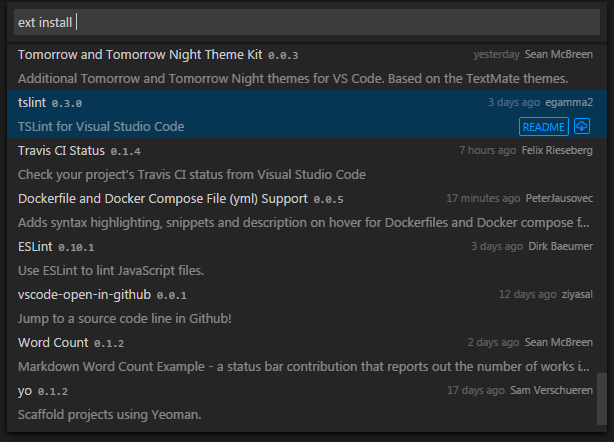Click author name Sam Verschueren
614x442 pixels.
[550, 390]
